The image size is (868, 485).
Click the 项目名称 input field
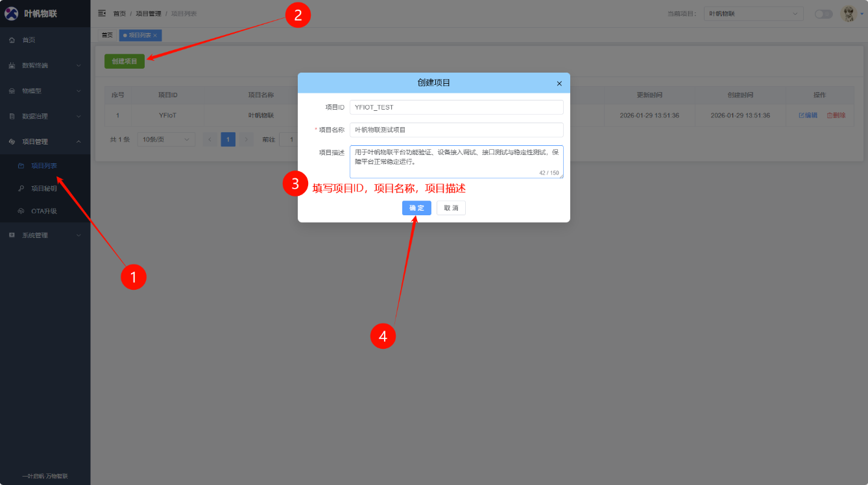tap(456, 130)
